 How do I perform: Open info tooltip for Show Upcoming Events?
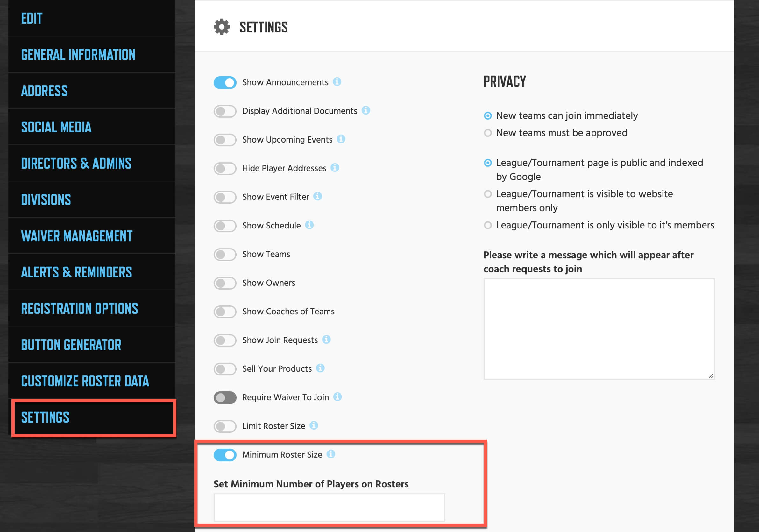click(341, 139)
